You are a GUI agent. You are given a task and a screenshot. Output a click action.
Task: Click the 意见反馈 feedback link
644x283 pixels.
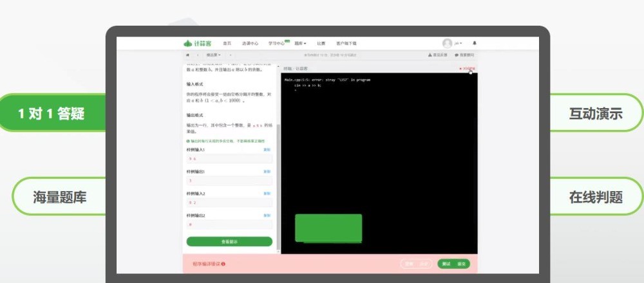[x=438, y=55]
